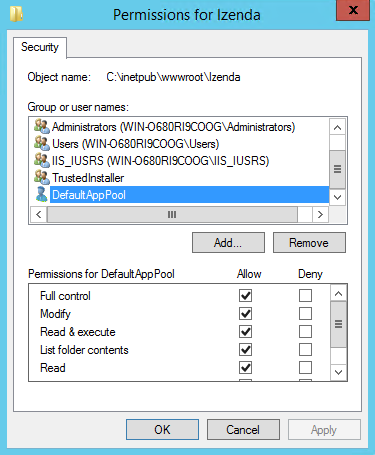
Task: Click the user list scroll down arrow
Action: 337,197
